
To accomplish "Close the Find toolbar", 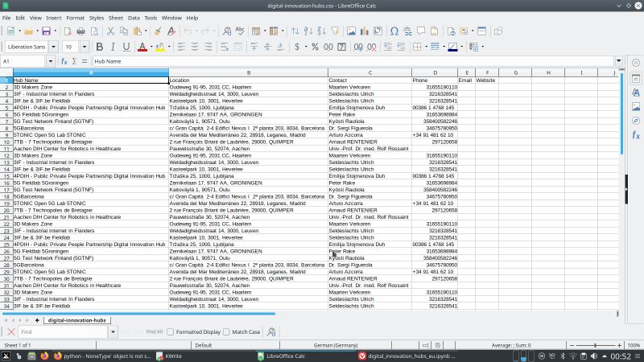I will click(x=11, y=331).
